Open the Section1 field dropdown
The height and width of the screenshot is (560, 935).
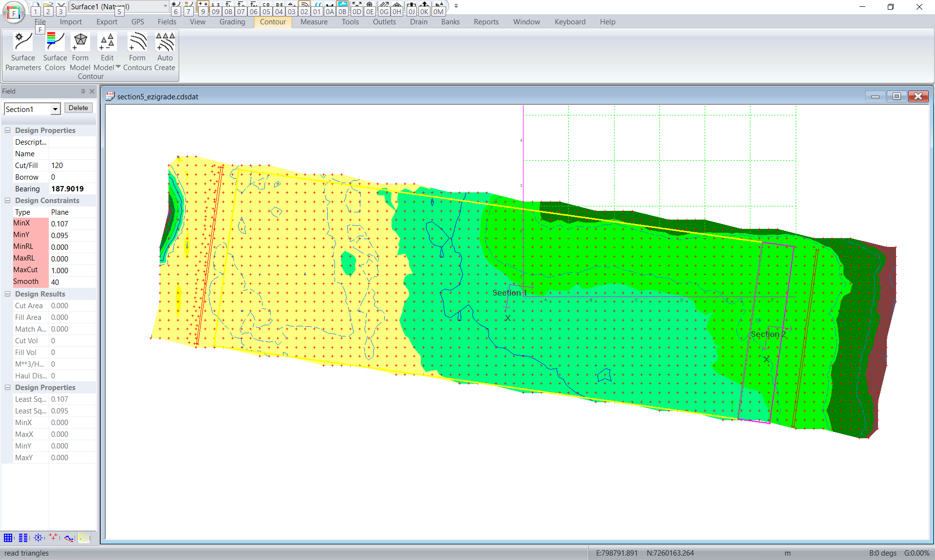point(55,110)
